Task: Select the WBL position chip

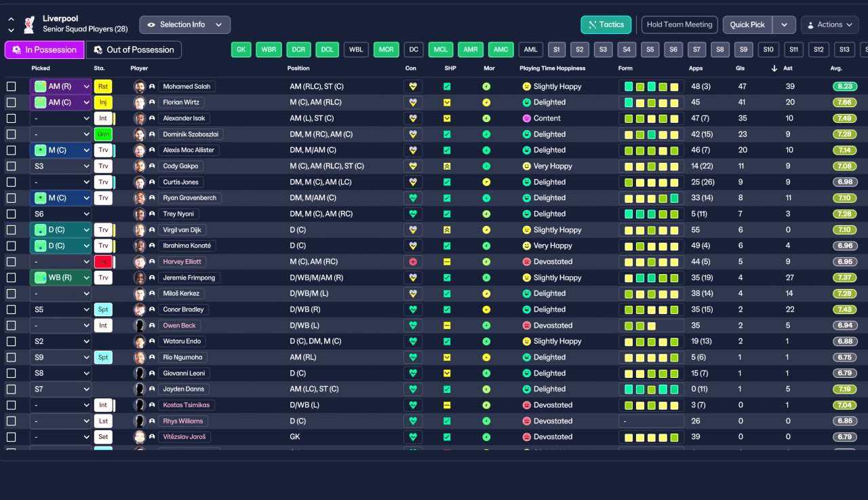Action: click(x=356, y=50)
